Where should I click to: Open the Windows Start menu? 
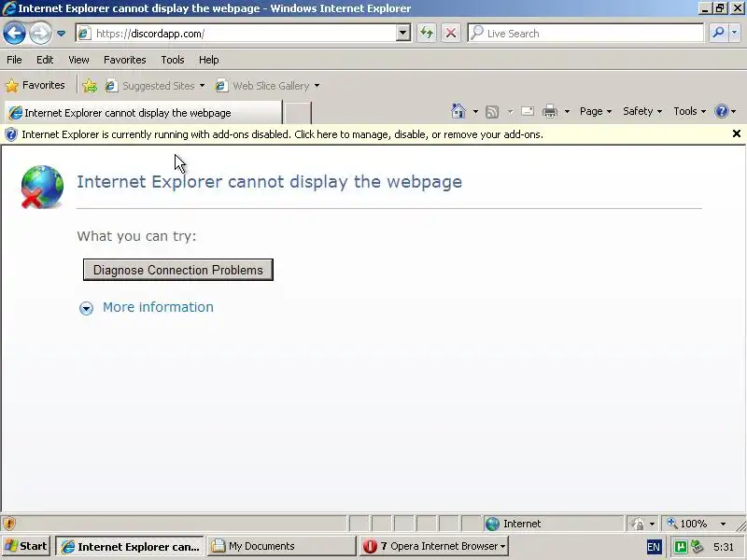coord(26,546)
